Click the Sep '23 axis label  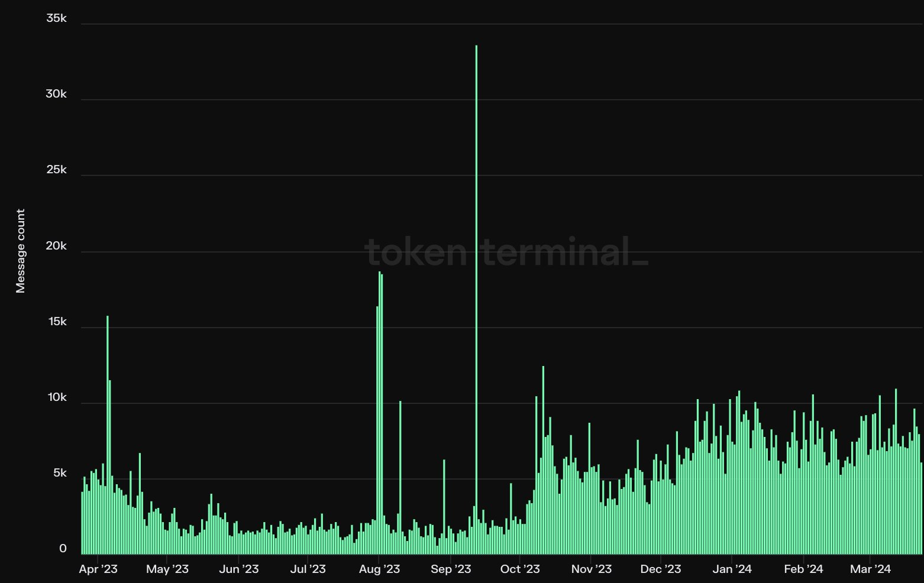(451, 569)
